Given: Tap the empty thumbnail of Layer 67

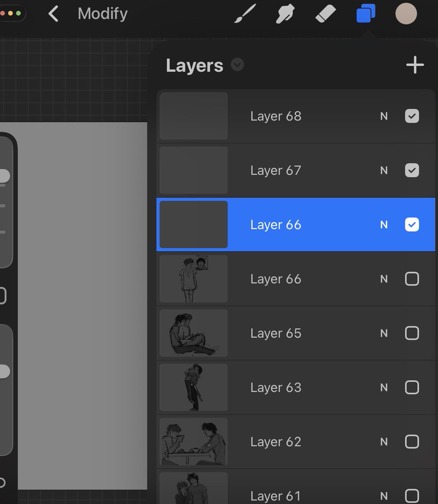Looking at the screenshot, I should coord(193,170).
